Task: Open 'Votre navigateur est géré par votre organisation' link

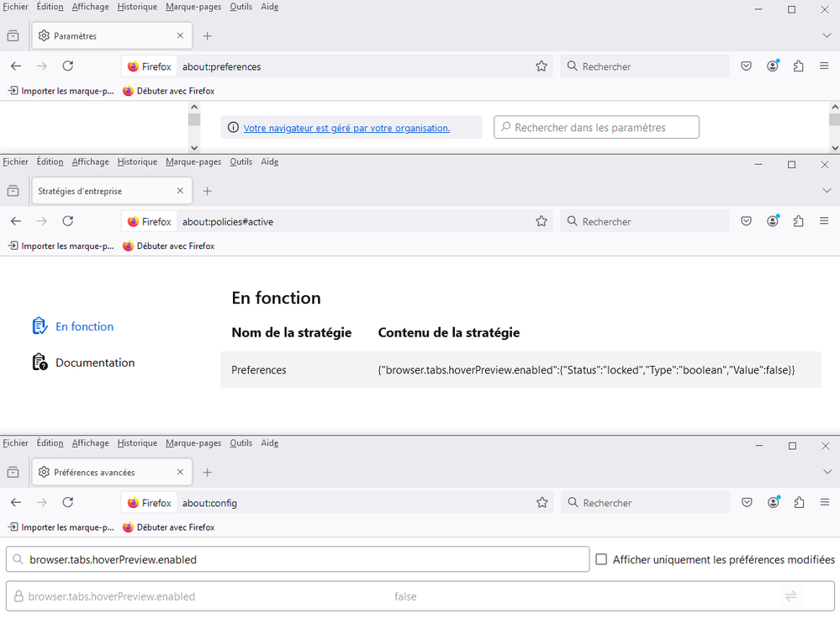Action: (x=346, y=128)
